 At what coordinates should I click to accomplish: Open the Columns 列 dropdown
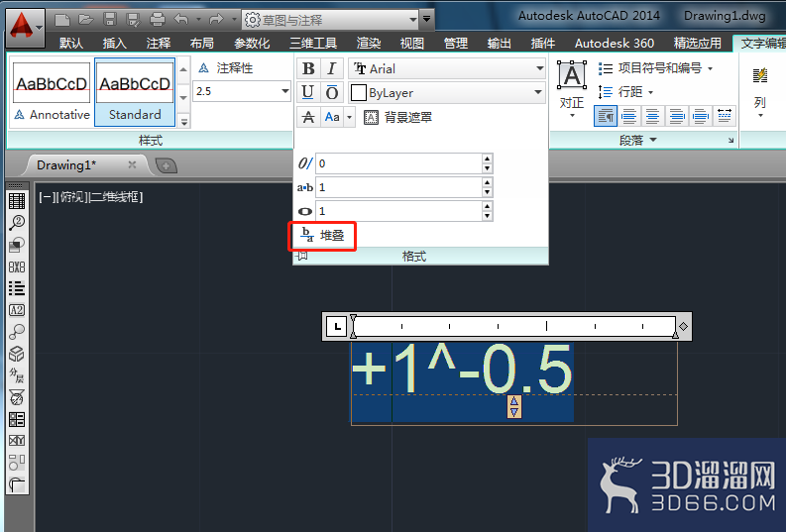tap(760, 91)
